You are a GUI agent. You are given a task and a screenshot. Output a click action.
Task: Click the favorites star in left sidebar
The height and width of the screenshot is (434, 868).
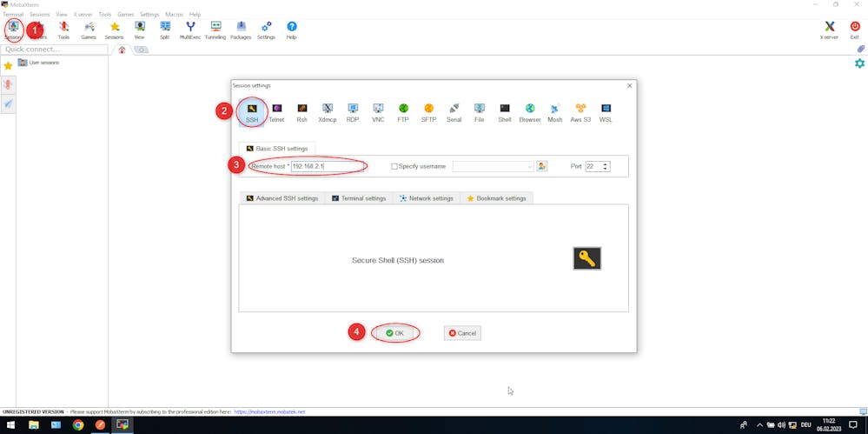point(8,66)
